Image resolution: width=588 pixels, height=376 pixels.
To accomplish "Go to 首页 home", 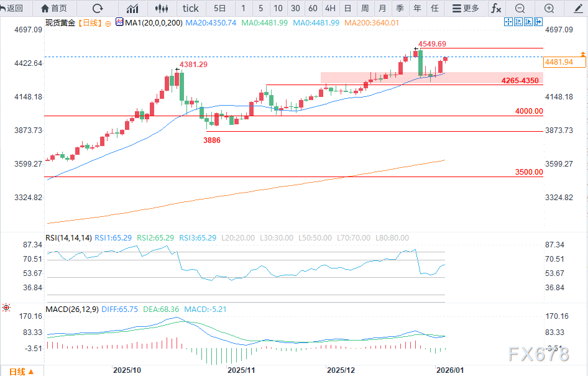I will point(54,8).
